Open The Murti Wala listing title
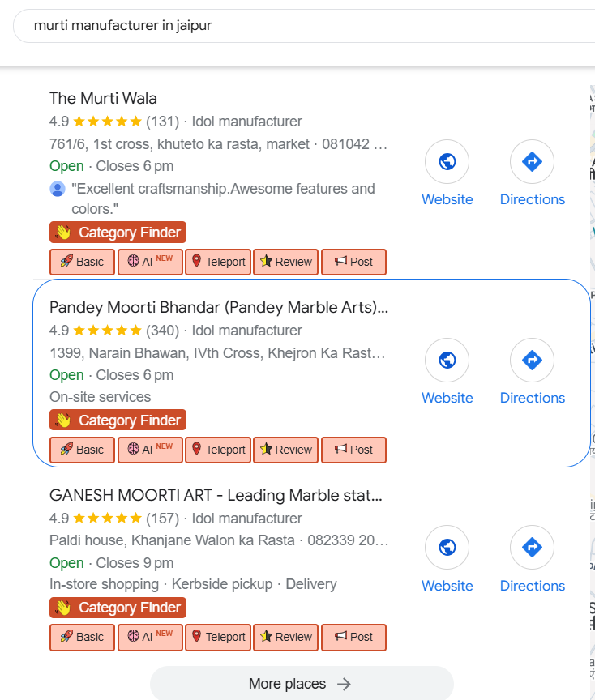 point(103,99)
